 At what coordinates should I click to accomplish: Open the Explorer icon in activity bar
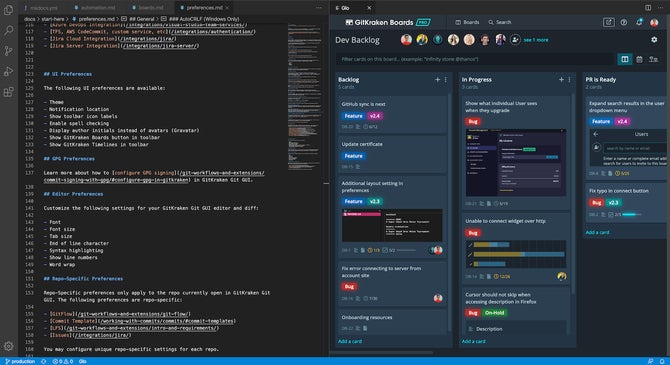coord(8,9)
